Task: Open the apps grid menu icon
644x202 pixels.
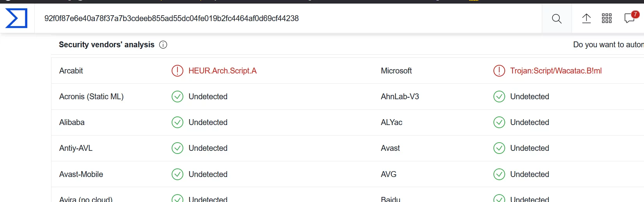Action: [607, 18]
